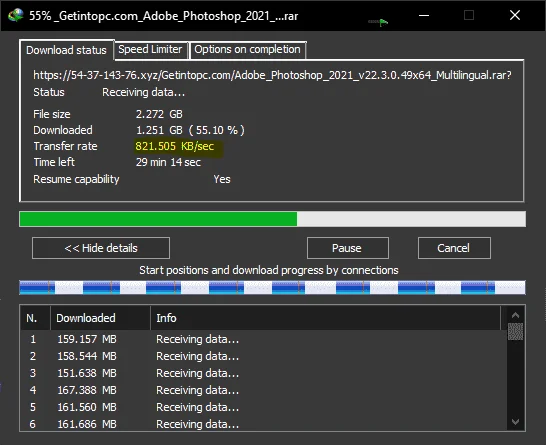
Task: Click the connections segment progress strip
Action: pos(272,287)
